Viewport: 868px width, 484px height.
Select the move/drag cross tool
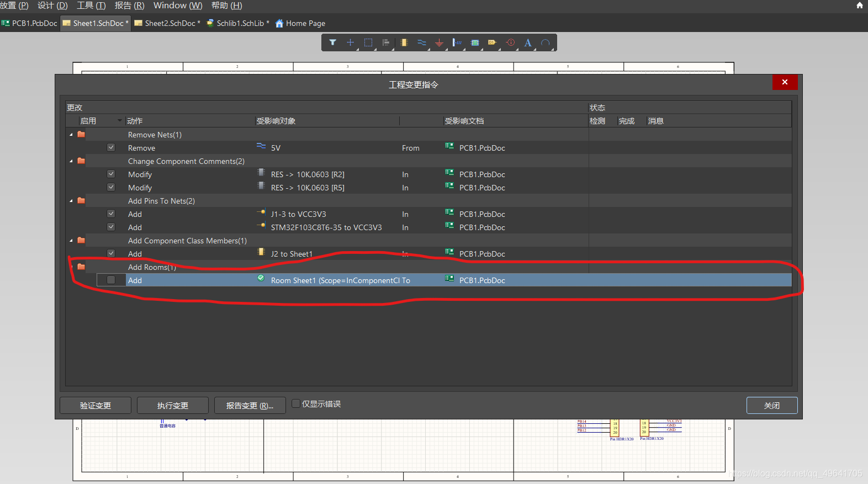(350, 42)
